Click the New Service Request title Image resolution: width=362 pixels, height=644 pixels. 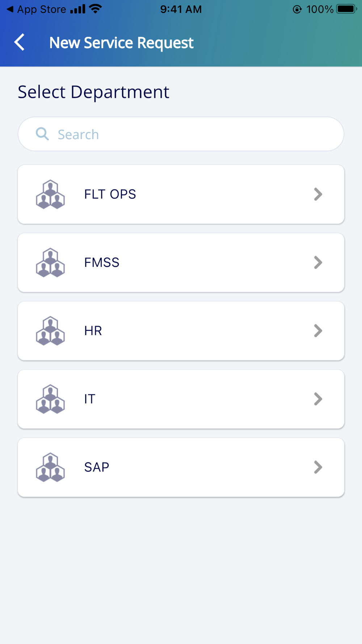click(x=121, y=43)
